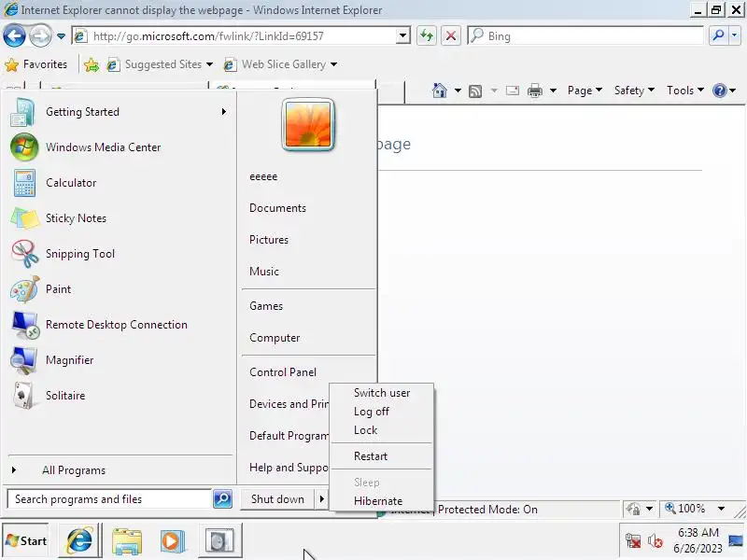Open the recent pages dropdown arrow

[x=61, y=36]
